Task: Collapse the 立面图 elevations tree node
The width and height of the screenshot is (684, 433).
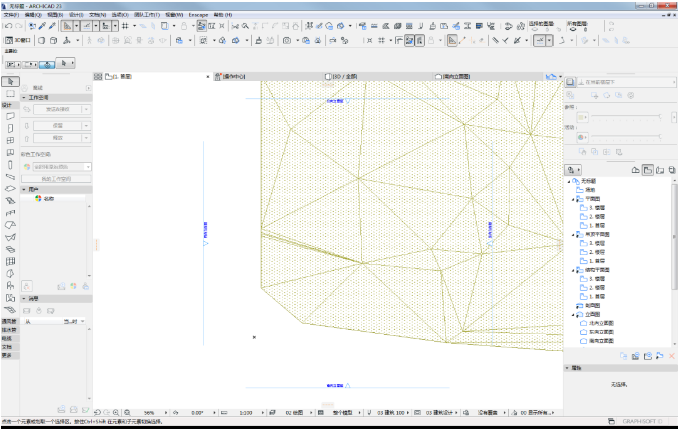Action: (x=573, y=314)
